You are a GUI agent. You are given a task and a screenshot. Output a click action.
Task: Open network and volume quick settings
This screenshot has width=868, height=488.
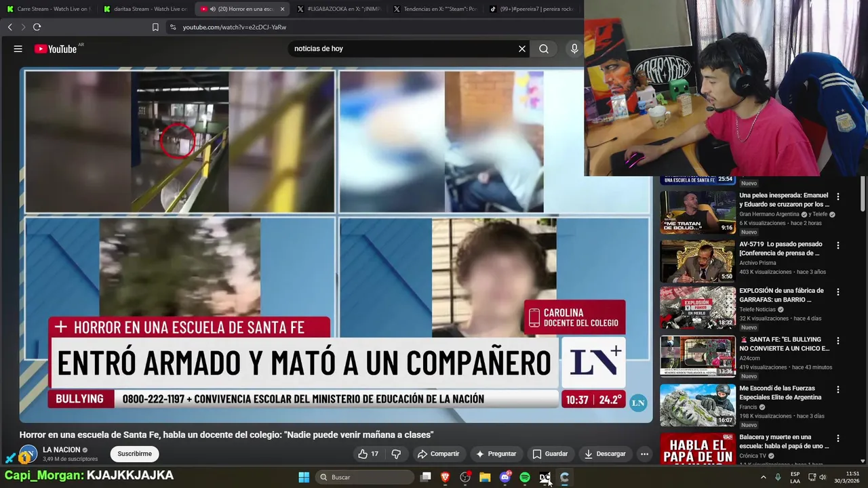[x=818, y=477]
